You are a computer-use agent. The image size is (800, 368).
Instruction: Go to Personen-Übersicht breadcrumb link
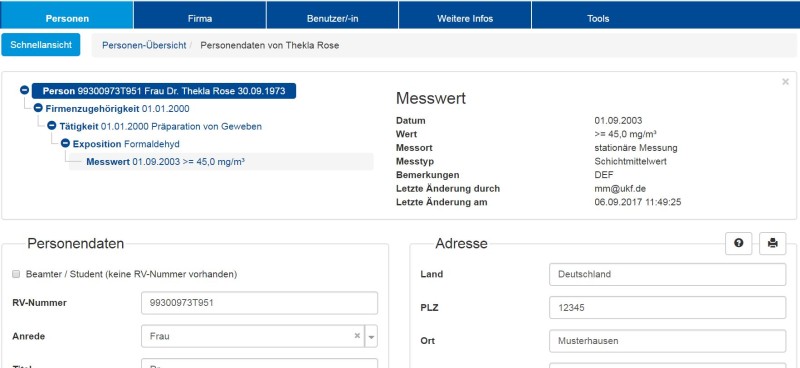tap(144, 45)
